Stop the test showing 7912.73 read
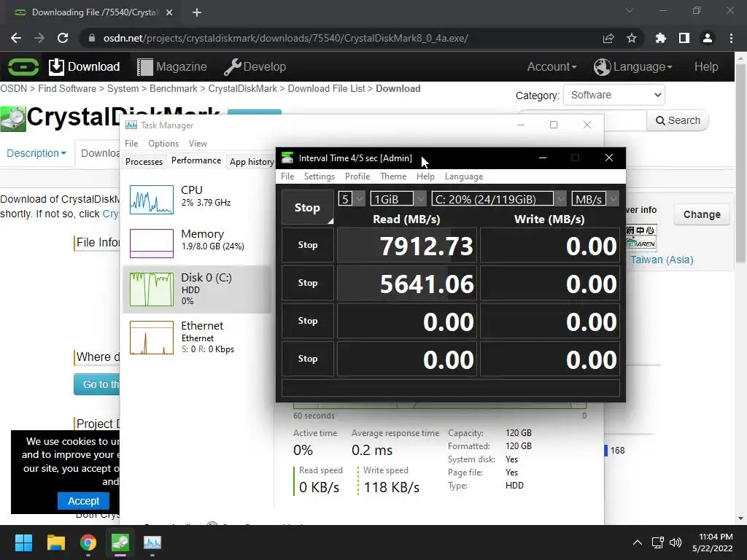The image size is (747, 560). 307,245
